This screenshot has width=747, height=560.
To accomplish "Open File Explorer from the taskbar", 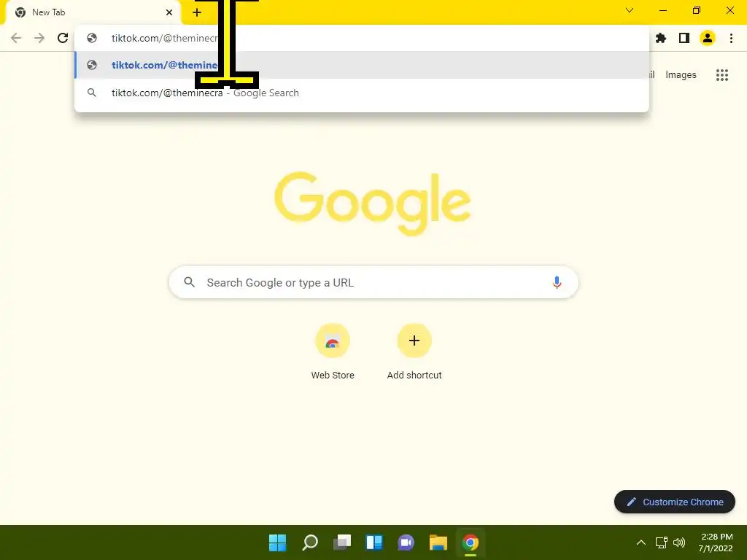I will pos(438,542).
